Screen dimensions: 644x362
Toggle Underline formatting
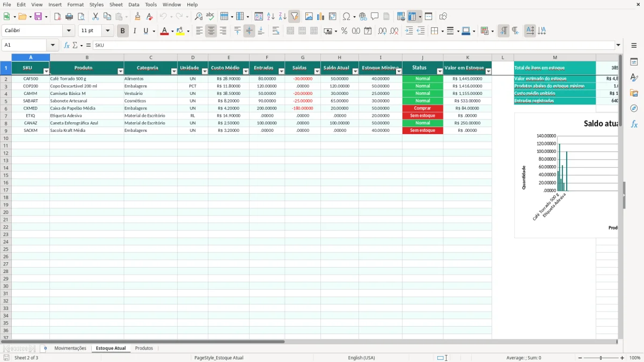point(145,31)
